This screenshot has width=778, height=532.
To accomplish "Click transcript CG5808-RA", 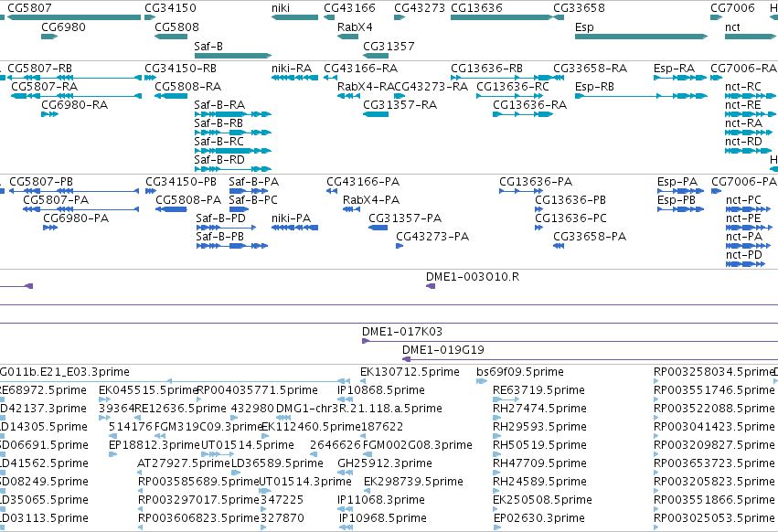I will [x=171, y=96].
